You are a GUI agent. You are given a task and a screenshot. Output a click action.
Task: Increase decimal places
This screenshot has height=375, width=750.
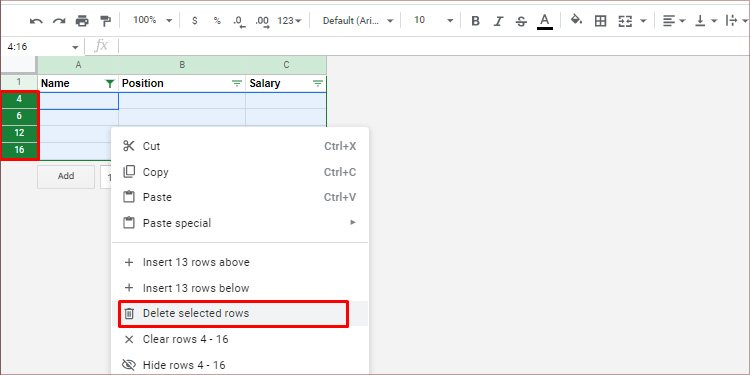(x=262, y=22)
